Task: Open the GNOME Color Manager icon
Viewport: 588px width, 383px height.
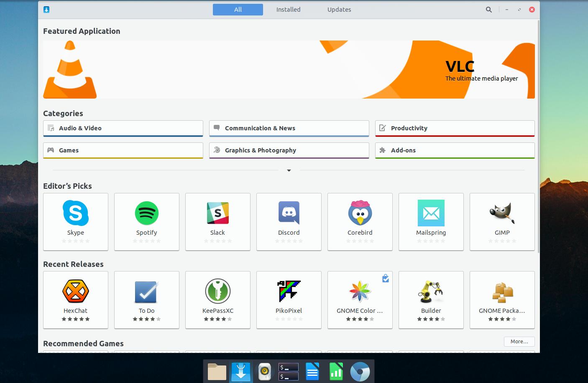Action: tap(360, 291)
